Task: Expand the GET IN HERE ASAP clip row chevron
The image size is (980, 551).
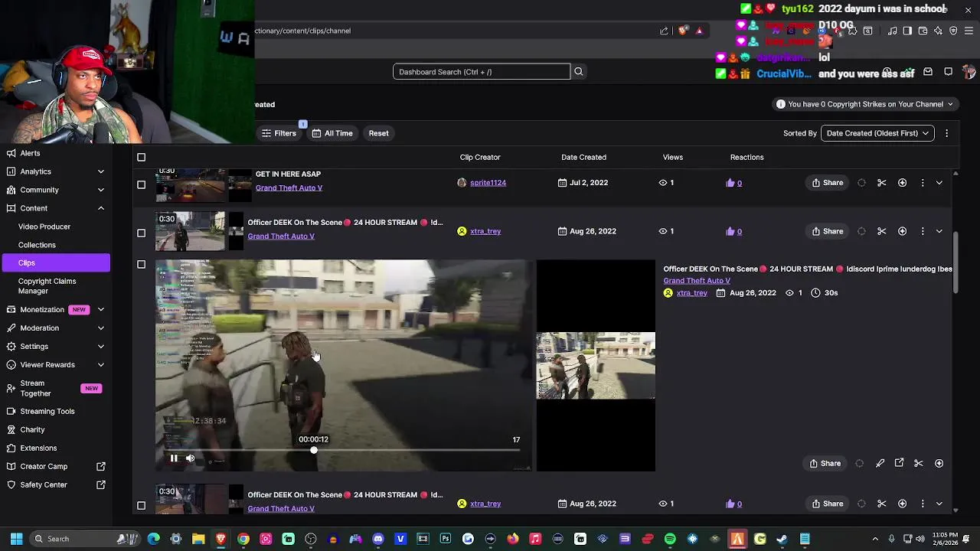Action: pyautogui.click(x=939, y=183)
